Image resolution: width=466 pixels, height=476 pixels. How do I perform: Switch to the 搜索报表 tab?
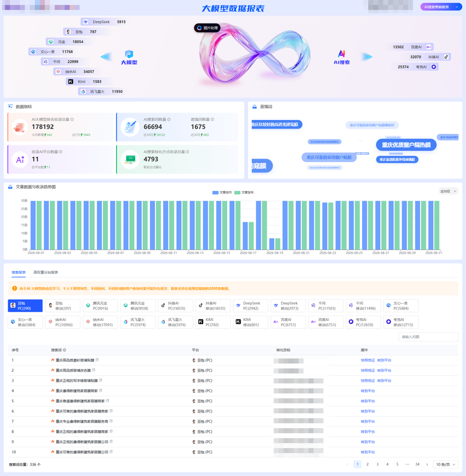pos(18,272)
